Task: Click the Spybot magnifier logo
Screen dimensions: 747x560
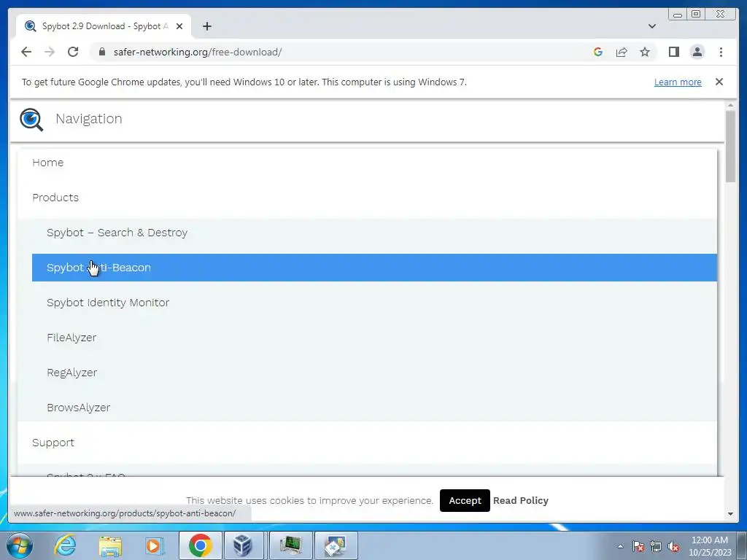Action: [x=31, y=119]
